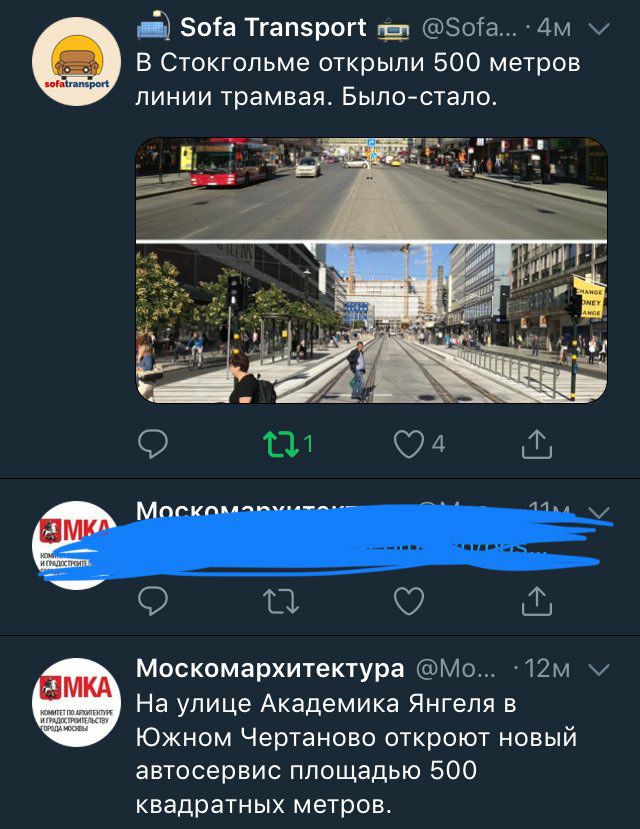View the before photo with the red bus
Viewport: 640px width, 829px height.
coord(372,188)
